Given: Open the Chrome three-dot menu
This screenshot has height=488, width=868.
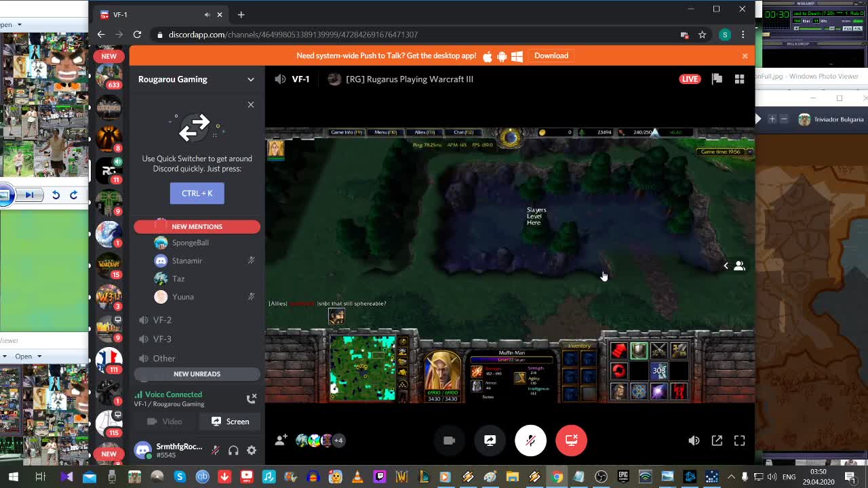Looking at the screenshot, I should click(x=743, y=35).
